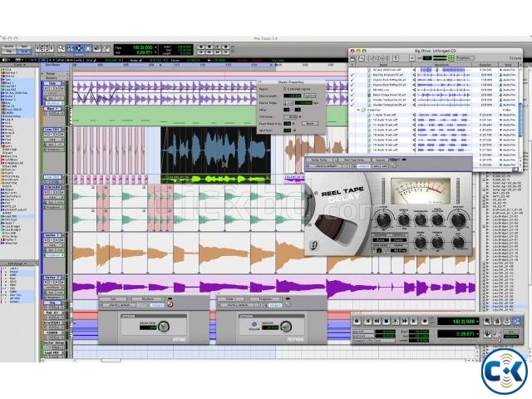The height and width of the screenshot is (399, 532).
Task: Open the Tracks list header menu
Action: (20, 65)
